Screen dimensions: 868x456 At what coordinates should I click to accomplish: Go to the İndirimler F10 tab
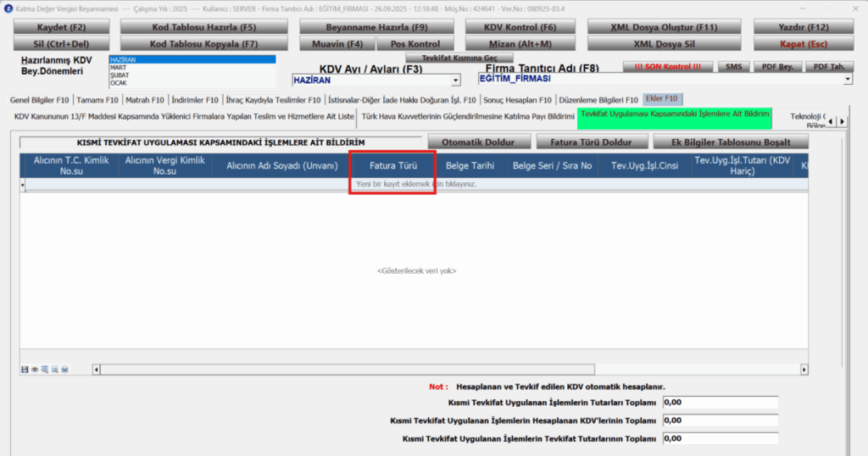click(195, 100)
